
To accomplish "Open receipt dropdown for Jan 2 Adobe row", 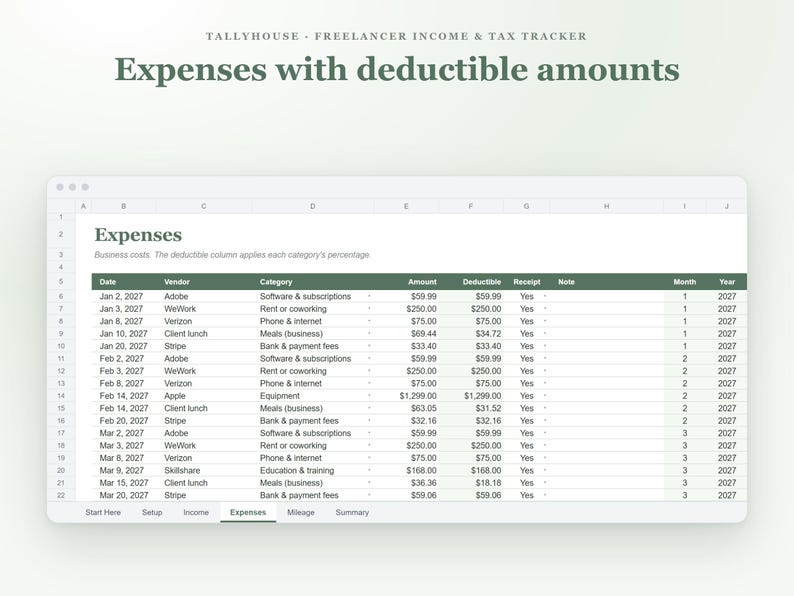I will (x=545, y=296).
